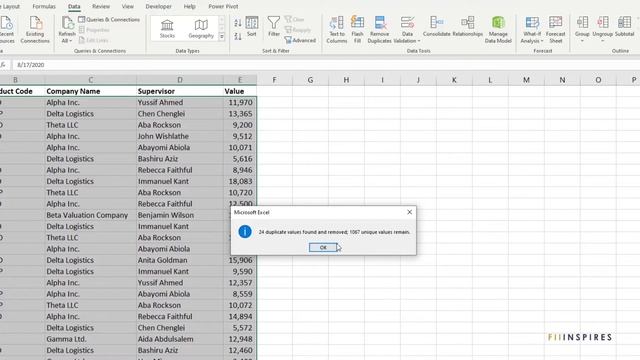Toggle the Filter funnel
The width and height of the screenshot is (640, 360).
point(274,27)
